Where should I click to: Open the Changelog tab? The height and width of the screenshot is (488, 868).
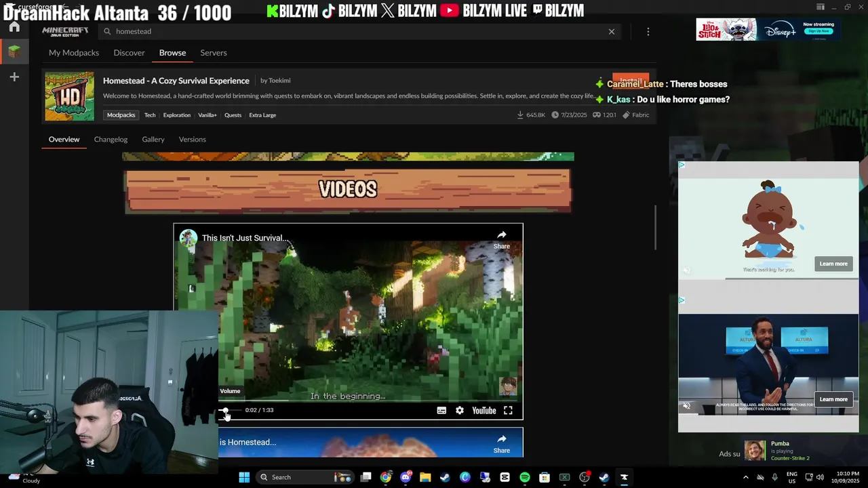pos(111,140)
